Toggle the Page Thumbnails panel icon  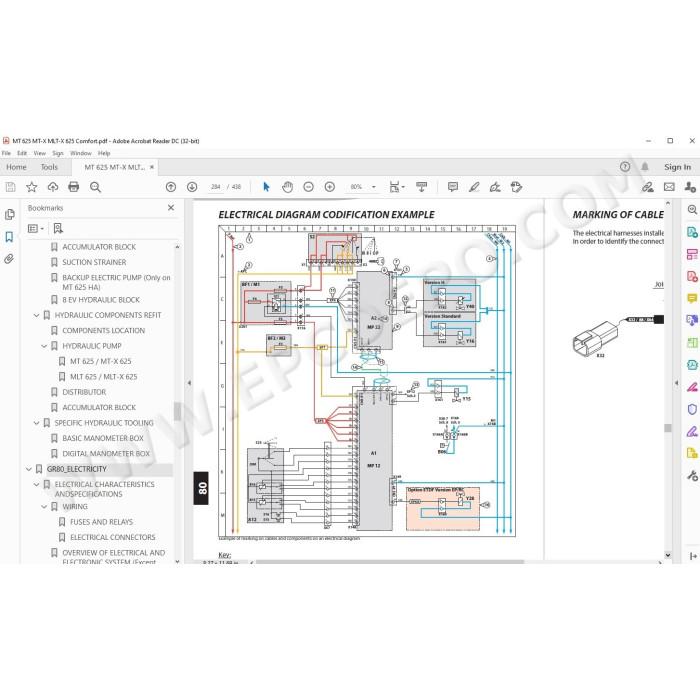click(x=9, y=215)
